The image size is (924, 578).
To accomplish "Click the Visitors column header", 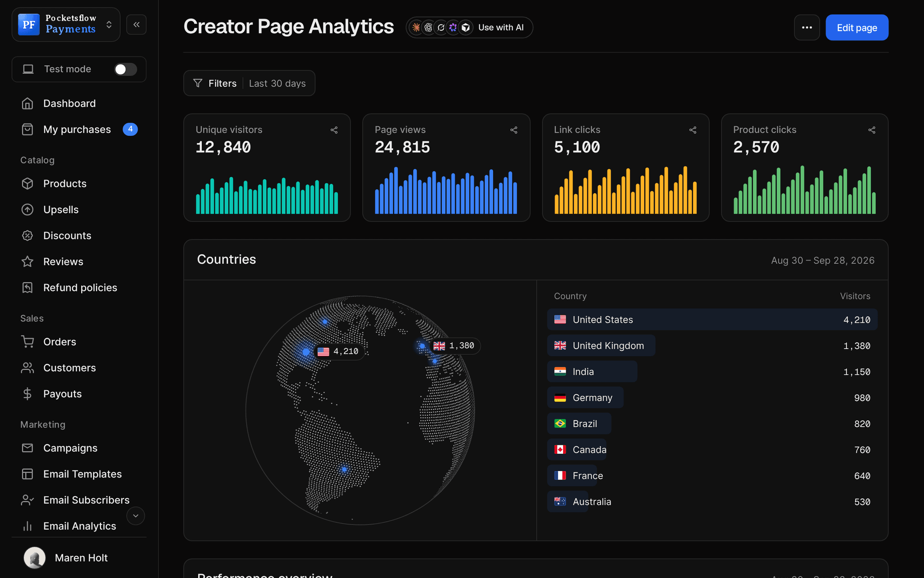I will (x=855, y=296).
